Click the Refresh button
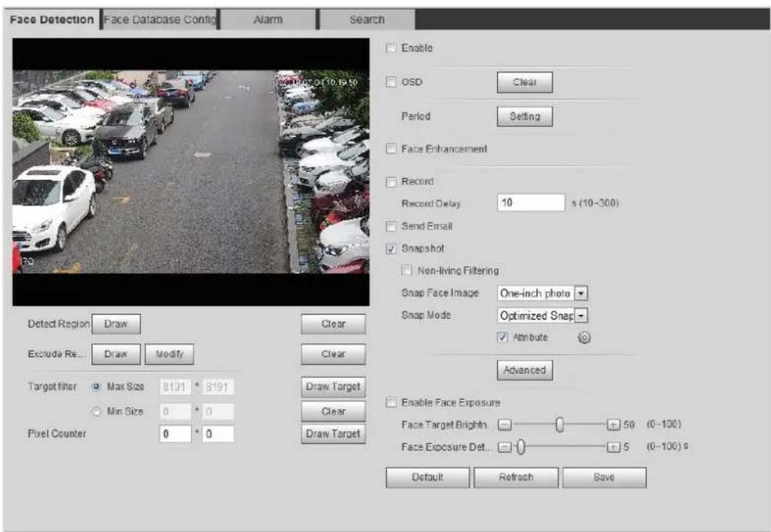771x532 pixels. (x=516, y=477)
